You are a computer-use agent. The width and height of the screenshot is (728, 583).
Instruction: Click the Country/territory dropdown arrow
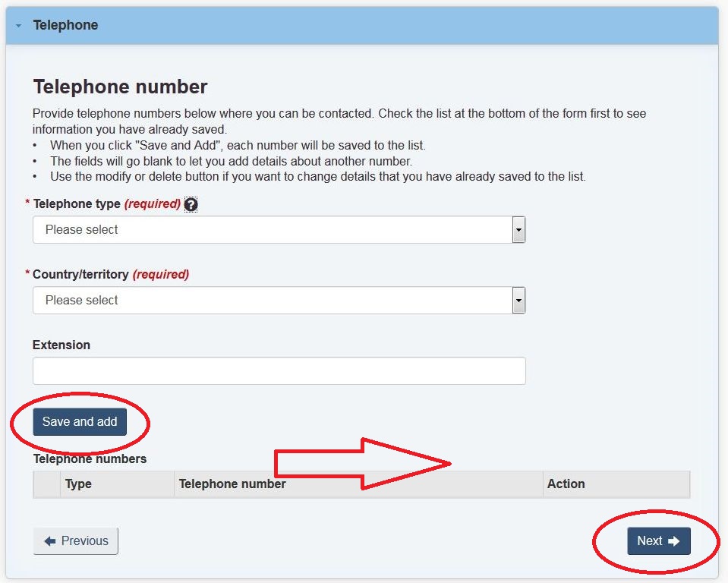pos(518,301)
